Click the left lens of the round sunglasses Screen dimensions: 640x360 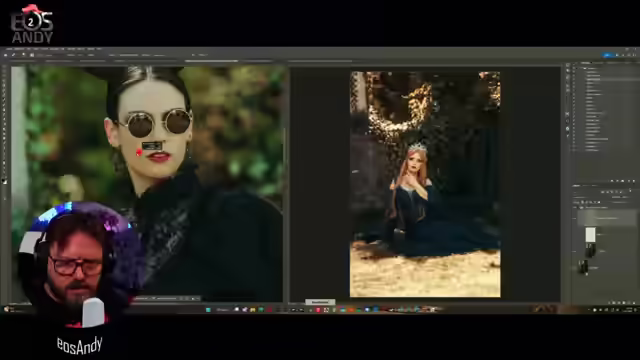[140, 125]
